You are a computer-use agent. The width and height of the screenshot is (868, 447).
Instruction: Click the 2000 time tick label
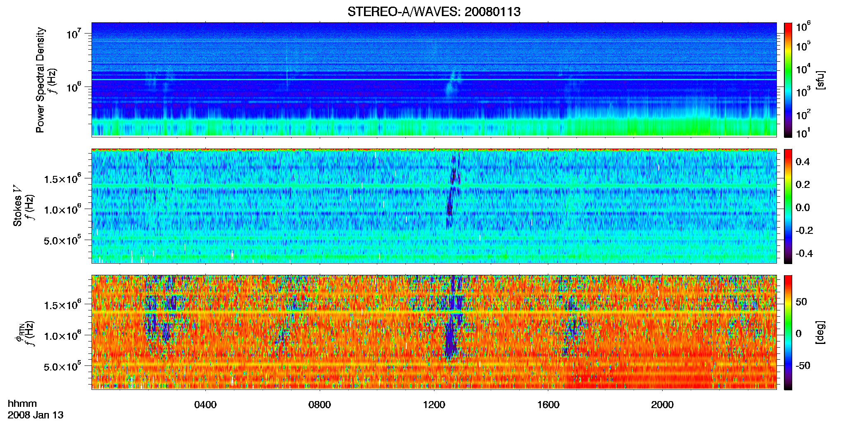[x=662, y=405]
